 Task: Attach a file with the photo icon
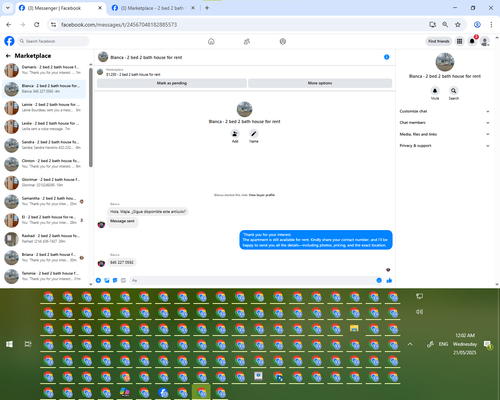tap(107, 280)
